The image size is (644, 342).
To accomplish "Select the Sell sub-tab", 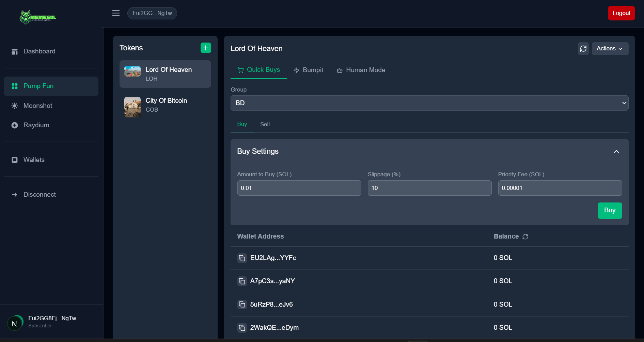I will point(265,125).
